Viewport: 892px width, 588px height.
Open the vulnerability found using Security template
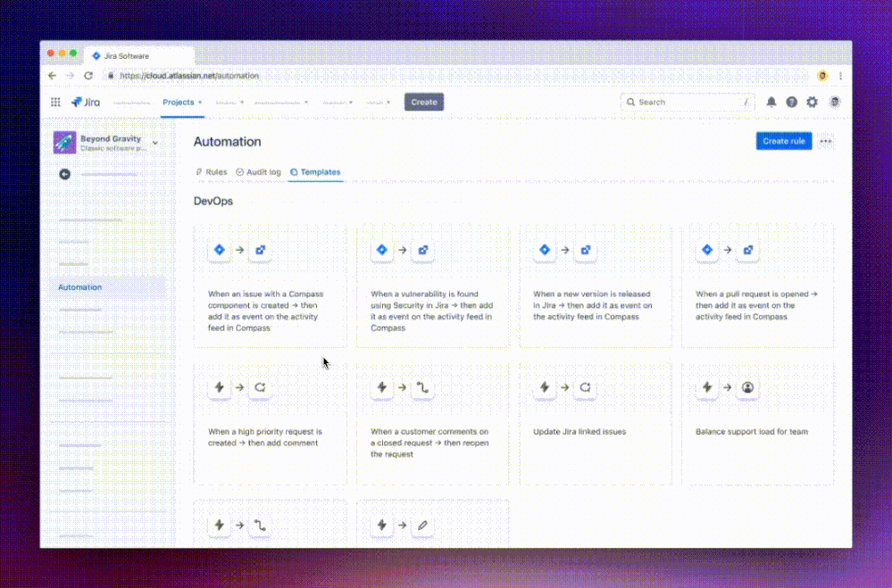pyautogui.click(x=433, y=286)
